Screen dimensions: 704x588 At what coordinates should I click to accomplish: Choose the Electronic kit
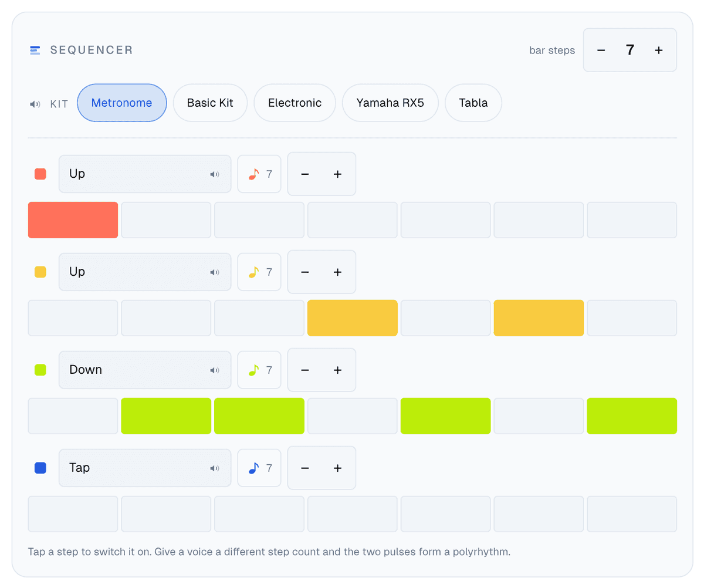pos(295,103)
